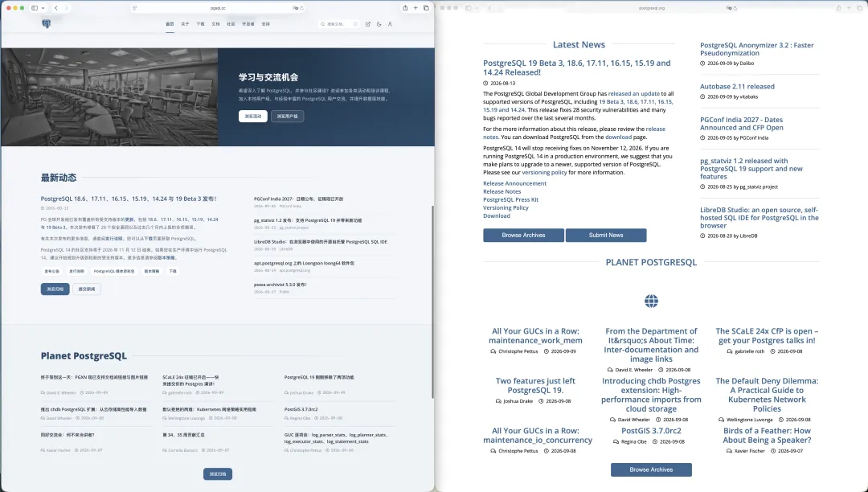Open a new tab in pgsql.cc window
The width and height of the screenshot is (868, 492).
(416, 8)
